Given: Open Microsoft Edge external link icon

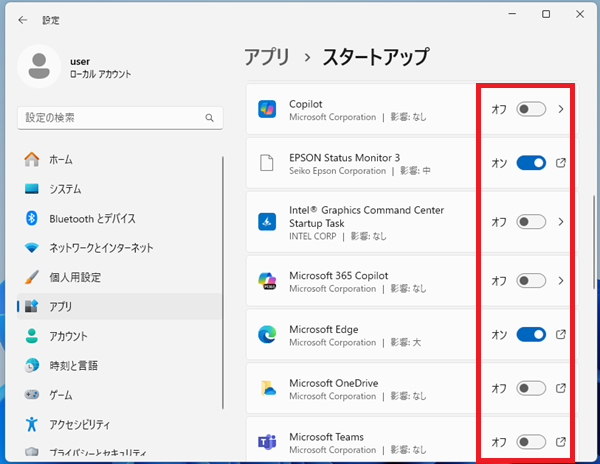Looking at the screenshot, I should [561, 335].
